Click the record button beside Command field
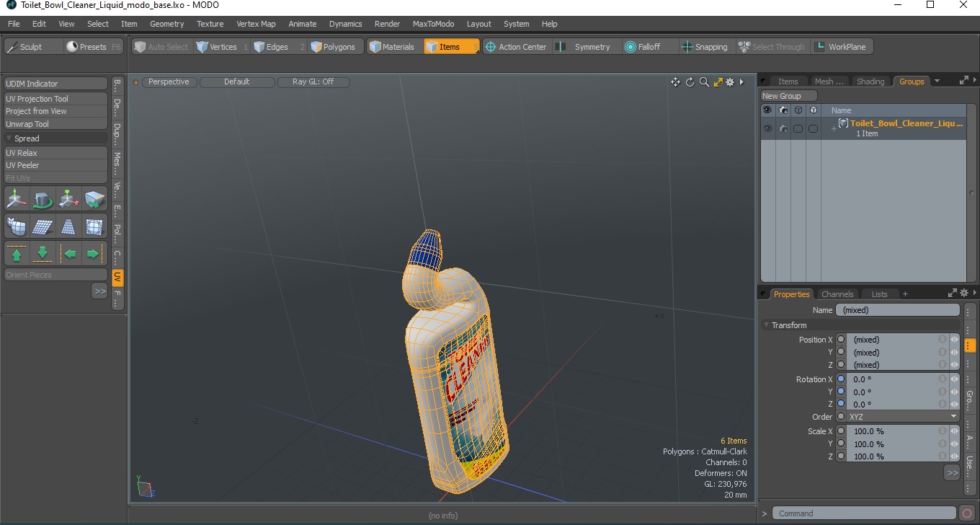The width and height of the screenshot is (980, 525). [967, 513]
